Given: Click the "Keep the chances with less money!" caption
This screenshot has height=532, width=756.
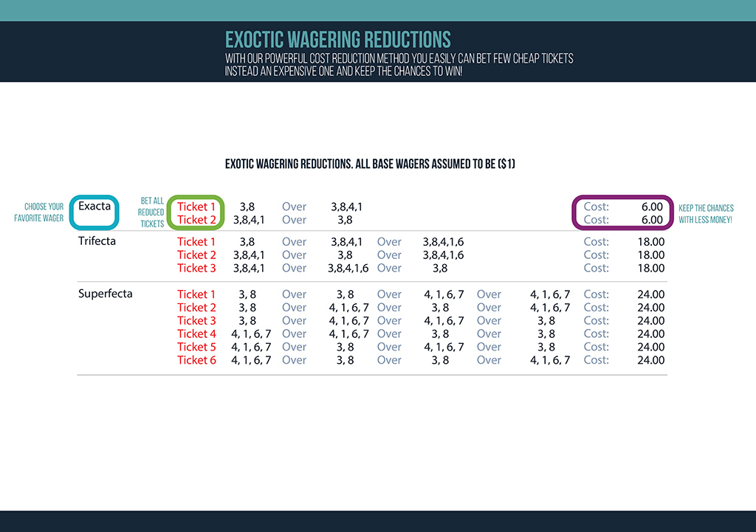Looking at the screenshot, I should tap(705, 214).
